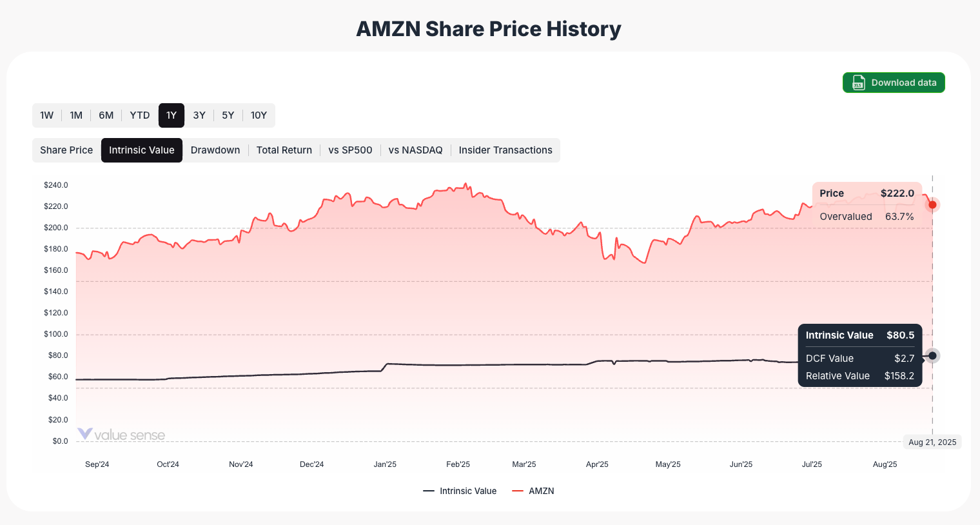Image resolution: width=980 pixels, height=525 pixels.
Task: Click the Value Sense logo watermark
Action: (121, 434)
